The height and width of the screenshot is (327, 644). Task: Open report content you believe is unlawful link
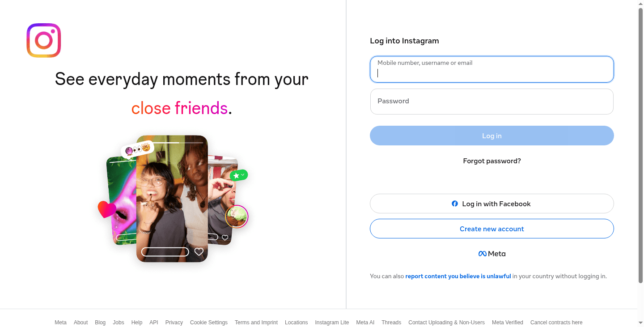(x=458, y=276)
